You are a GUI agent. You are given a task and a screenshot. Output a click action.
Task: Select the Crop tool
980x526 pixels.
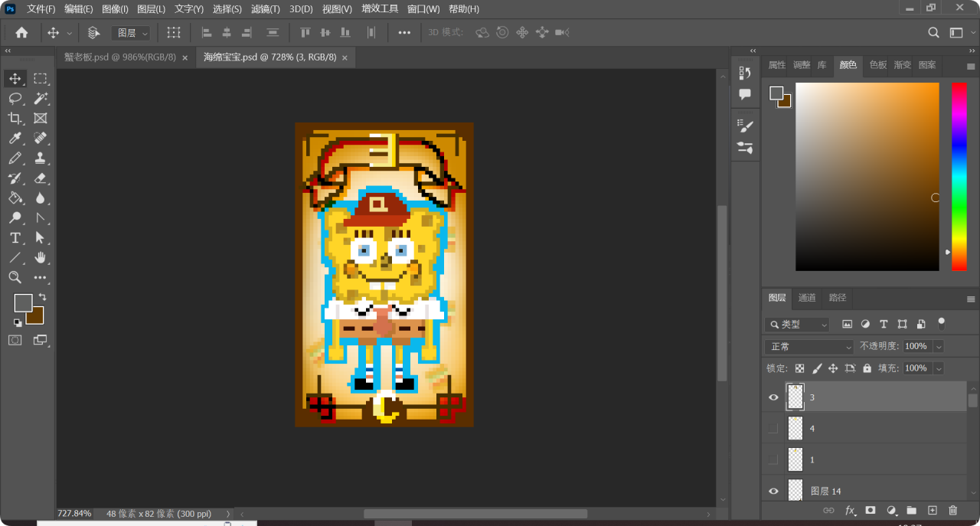pyautogui.click(x=15, y=118)
